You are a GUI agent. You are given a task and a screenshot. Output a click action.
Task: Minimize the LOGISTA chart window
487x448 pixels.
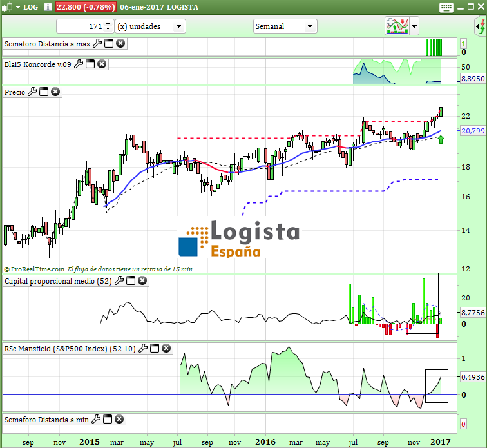pos(461,8)
